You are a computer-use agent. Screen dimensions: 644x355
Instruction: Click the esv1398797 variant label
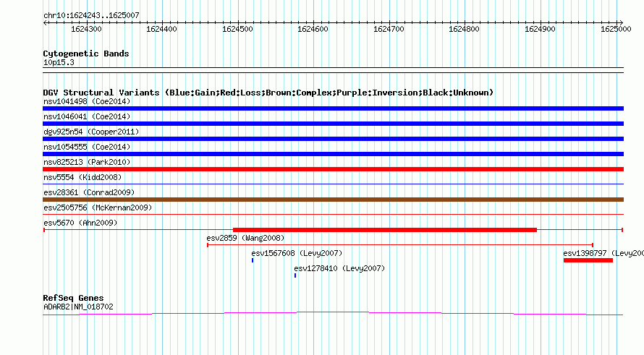603,253
